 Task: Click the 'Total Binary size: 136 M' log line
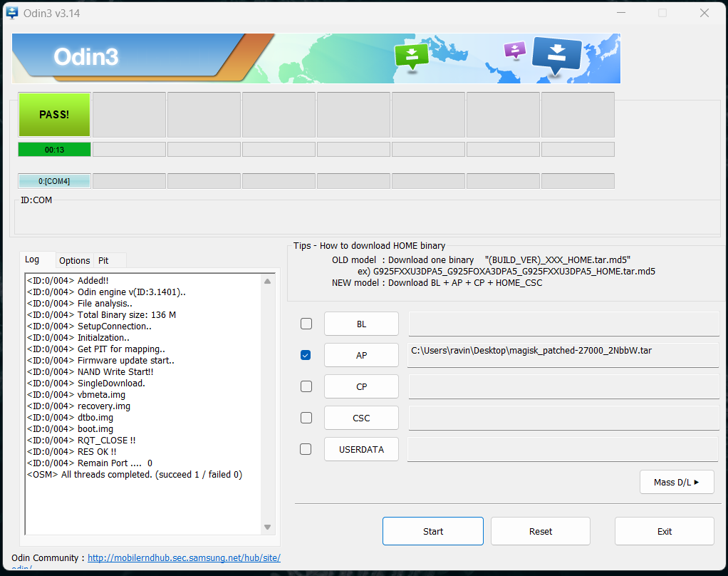[102, 315]
